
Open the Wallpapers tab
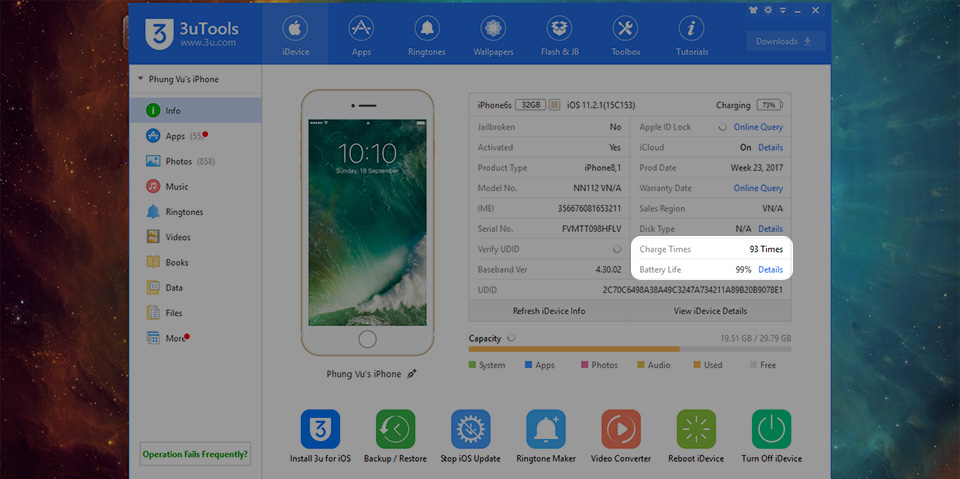click(x=493, y=37)
